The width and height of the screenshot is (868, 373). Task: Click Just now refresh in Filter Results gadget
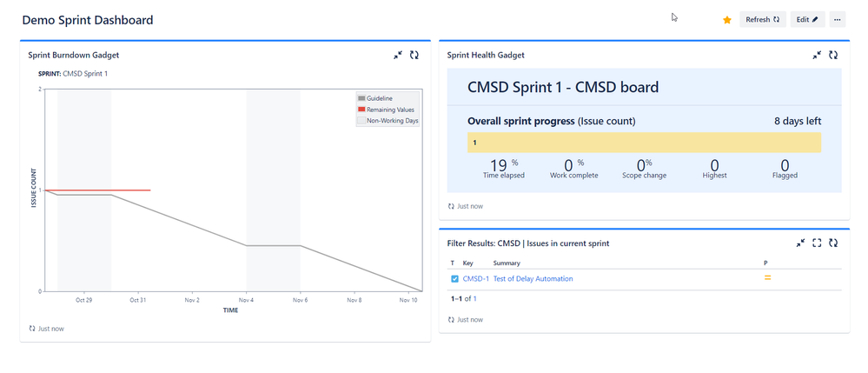coord(466,320)
